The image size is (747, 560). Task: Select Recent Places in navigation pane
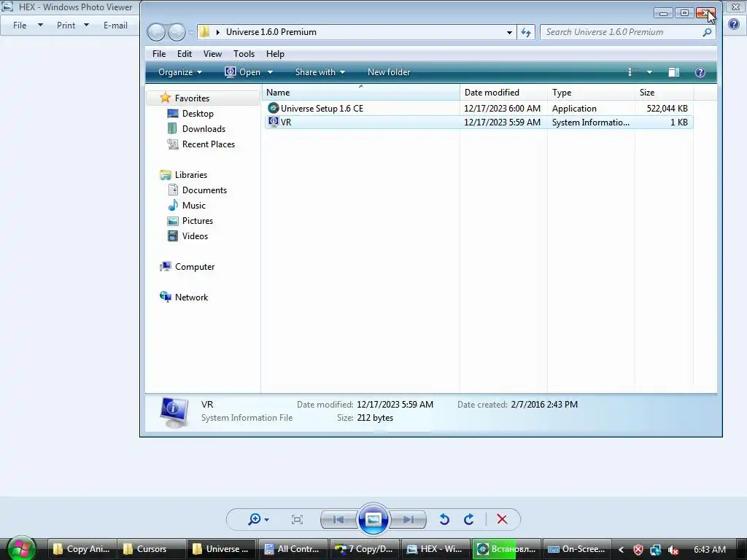click(208, 144)
